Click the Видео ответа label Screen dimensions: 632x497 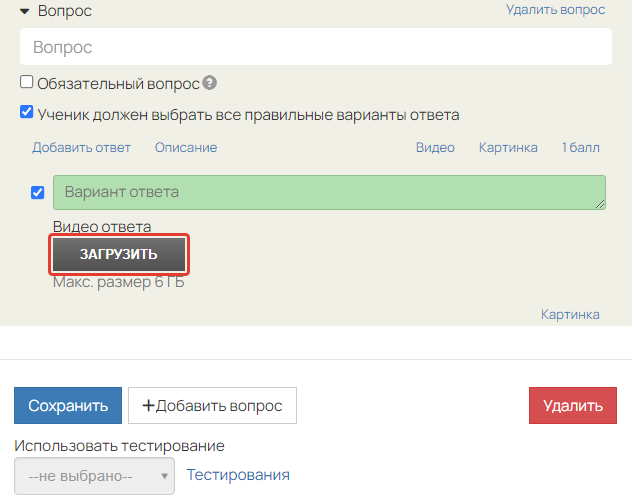pyautogui.click(x=102, y=227)
